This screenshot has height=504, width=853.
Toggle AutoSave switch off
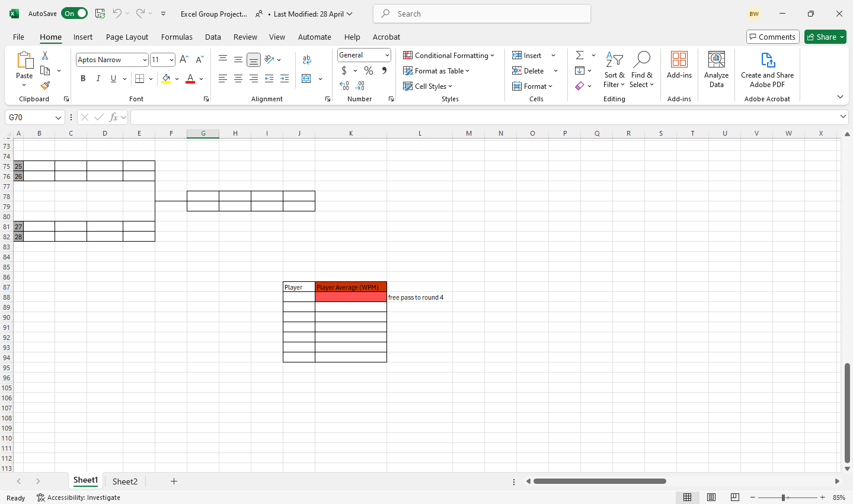pyautogui.click(x=75, y=14)
